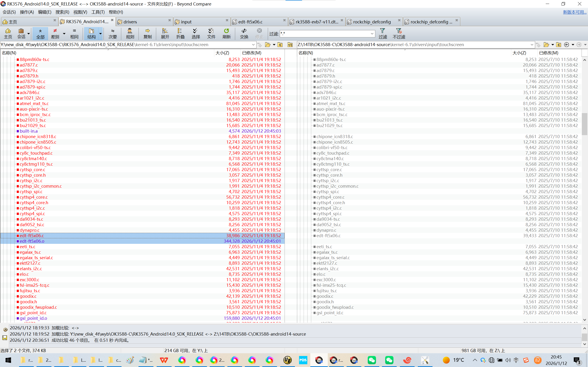Click the left pane 大小(Z) column header
The width and height of the screenshot is (588, 367).
[x=222, y=53]
